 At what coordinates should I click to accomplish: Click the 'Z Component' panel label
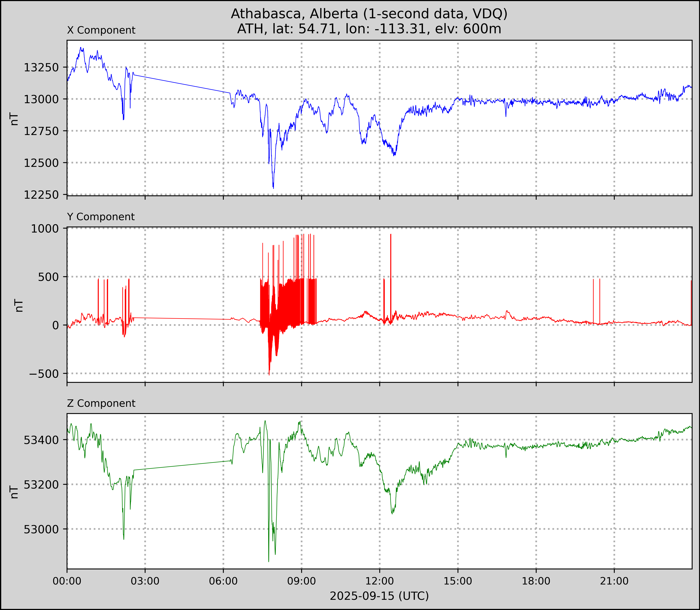pyautogui.click(x=101, y=403)
